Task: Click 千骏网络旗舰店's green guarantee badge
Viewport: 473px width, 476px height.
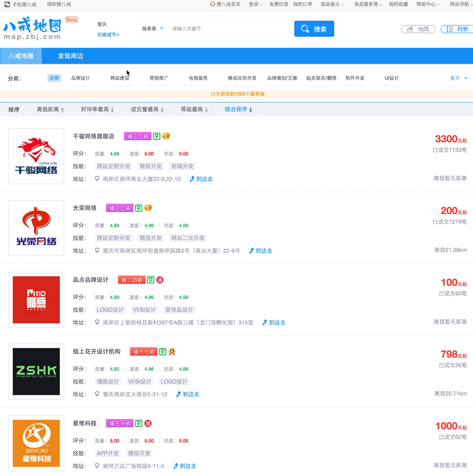Action: coord(157,136)
